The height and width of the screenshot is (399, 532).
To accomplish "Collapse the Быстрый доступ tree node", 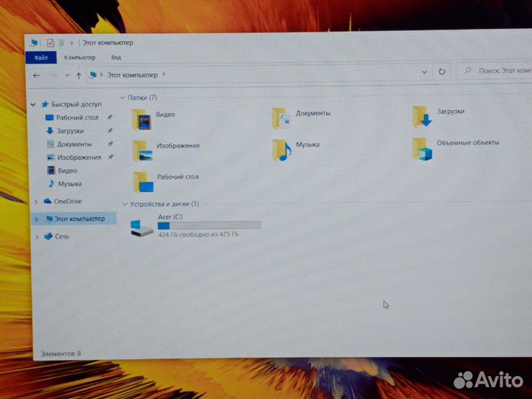I will click(33, 104).
